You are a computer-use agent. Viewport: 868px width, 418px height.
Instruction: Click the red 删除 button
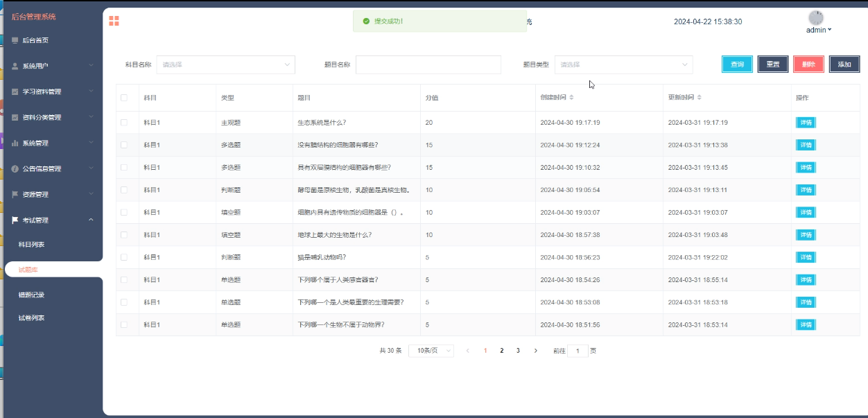(808, 64)
